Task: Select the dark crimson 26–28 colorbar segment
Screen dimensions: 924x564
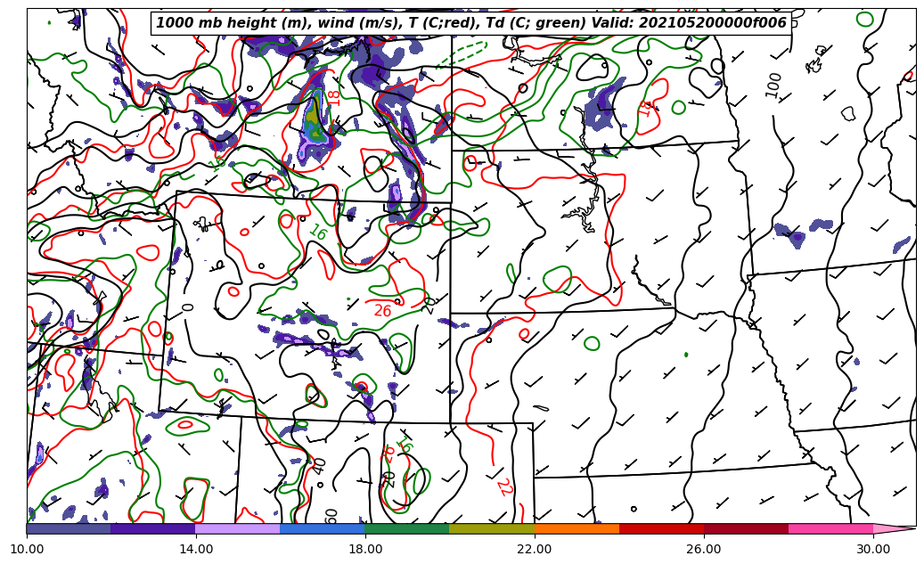Action: [x=746, y=528]
